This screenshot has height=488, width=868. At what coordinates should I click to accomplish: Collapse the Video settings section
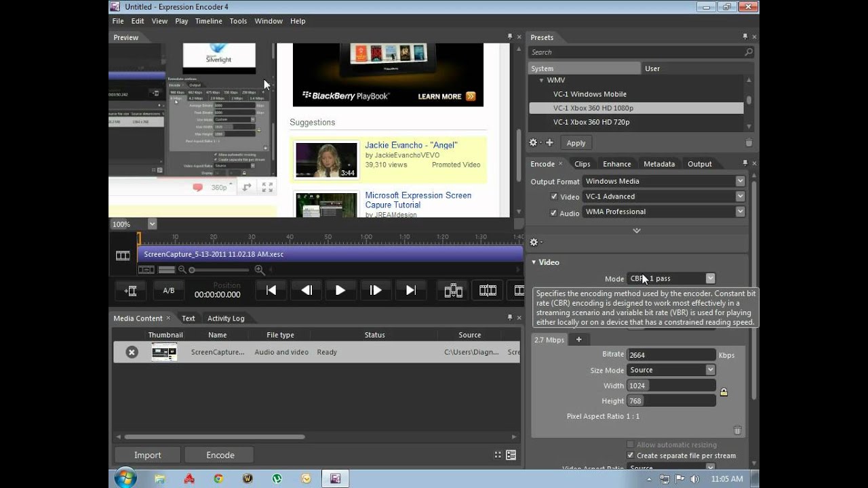(534, 262)
